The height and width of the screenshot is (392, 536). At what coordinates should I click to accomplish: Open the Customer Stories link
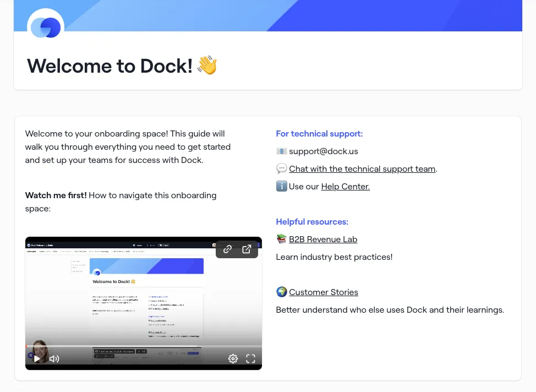point(324,292)
